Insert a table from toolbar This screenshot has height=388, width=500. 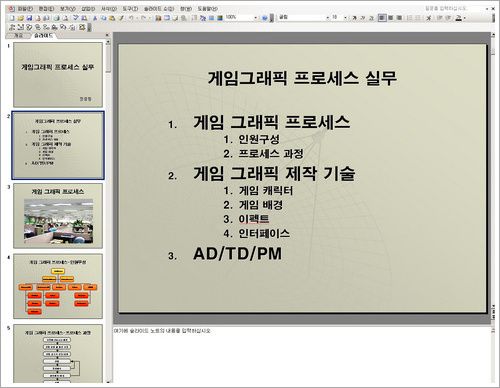[167, 18]
